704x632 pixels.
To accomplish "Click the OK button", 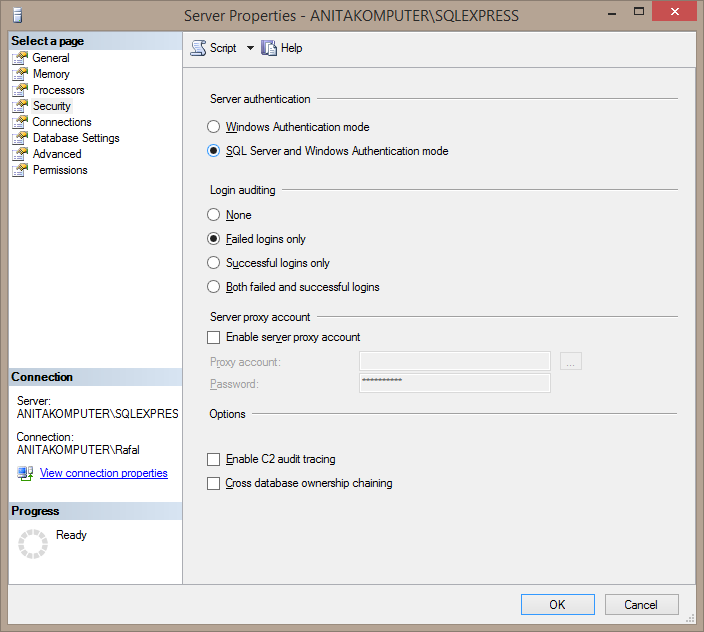I will [x=558, y=605].
